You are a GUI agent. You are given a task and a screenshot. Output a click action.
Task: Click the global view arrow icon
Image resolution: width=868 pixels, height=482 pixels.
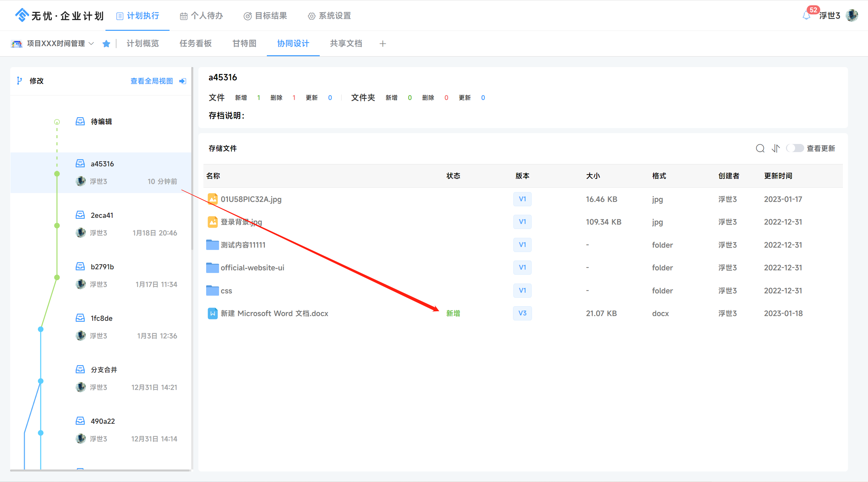(x=183, y=81)
